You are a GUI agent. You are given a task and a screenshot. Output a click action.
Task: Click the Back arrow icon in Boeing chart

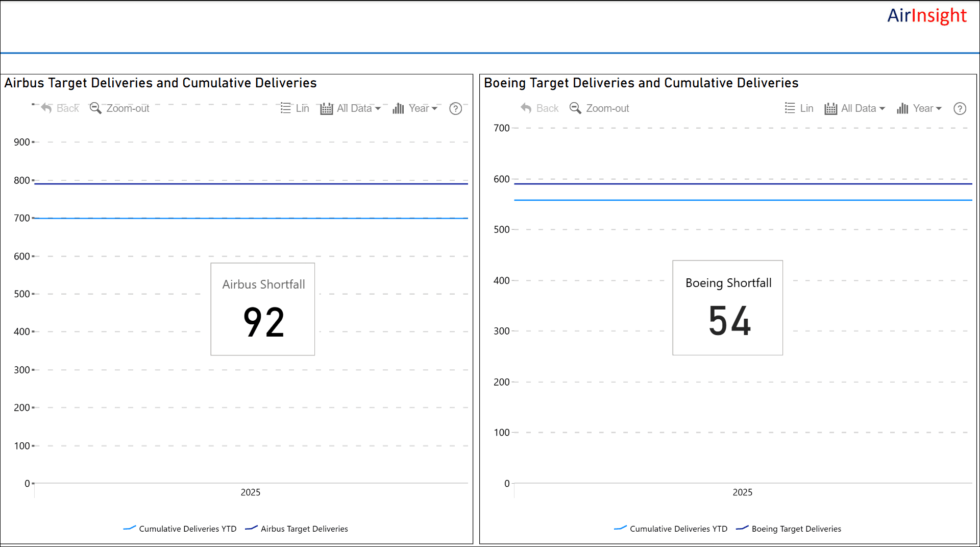coord(526,108)
